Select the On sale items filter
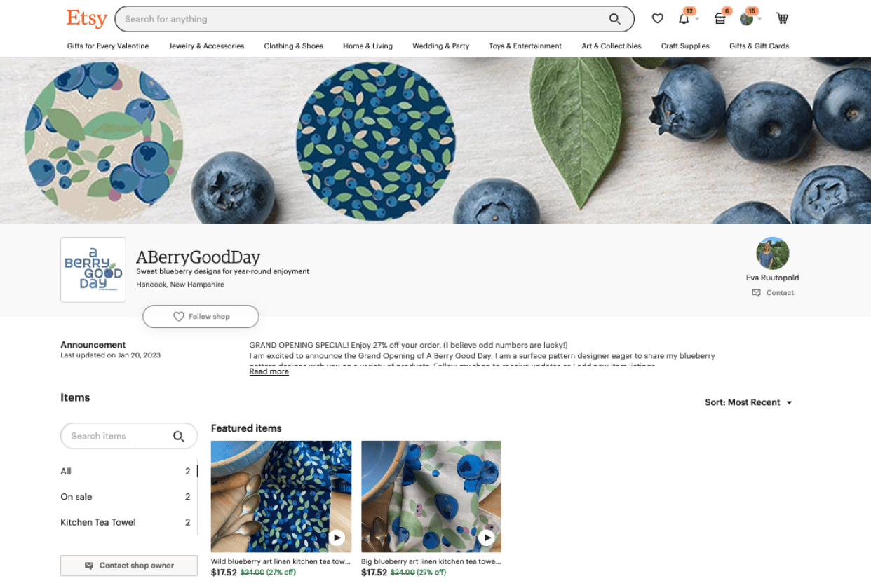The width and height of the screenshot is (871, 588). (x=76, y=497)
